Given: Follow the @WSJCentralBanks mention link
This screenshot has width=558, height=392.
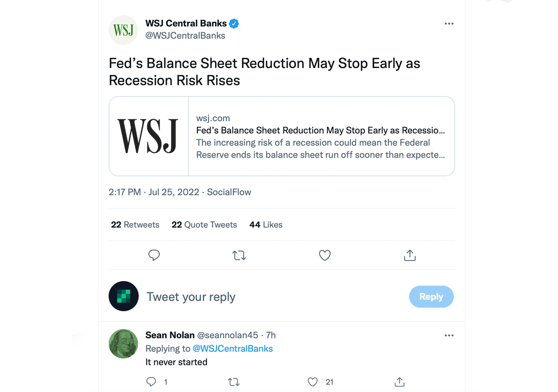Looking at the screenshot, I should pos(233,348).
